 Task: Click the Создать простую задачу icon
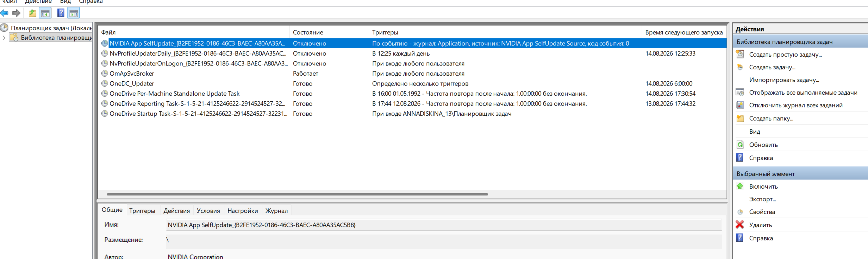(740, 54)
